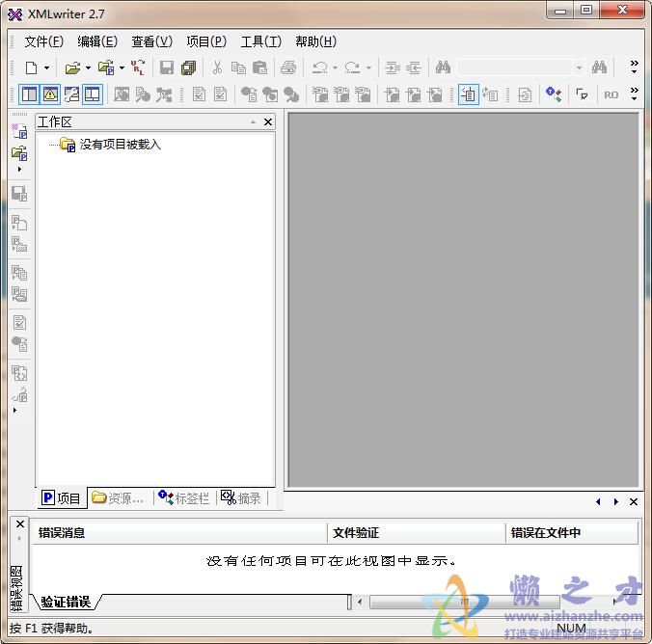Screen dimensions: 652x644
Task: Expand the first toolbar overflow chevron
Action: 634,67
